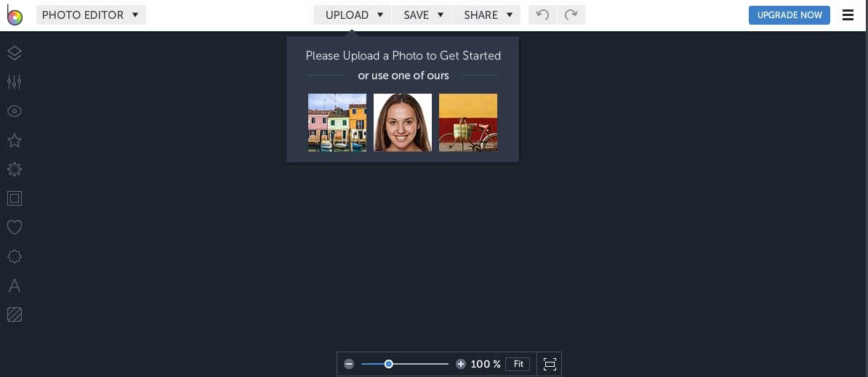Open the Layers panel in the sidebar
This screenshot has width=868, height=377.
(14, 53)
